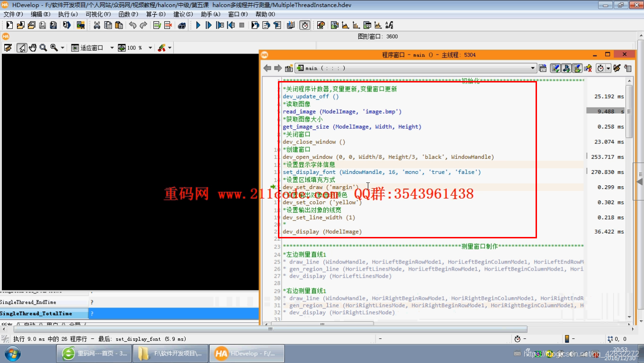This screenshot has height=363, width=644.
Task: Toggle the profiler stopwatch in main toolbar
Action: click(x=305, y=25)
